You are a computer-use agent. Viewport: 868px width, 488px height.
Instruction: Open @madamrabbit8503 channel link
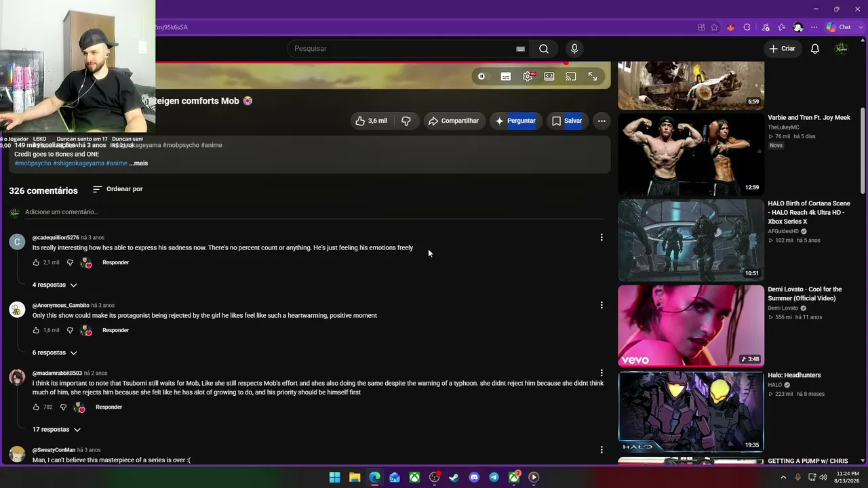coord(57,373)
